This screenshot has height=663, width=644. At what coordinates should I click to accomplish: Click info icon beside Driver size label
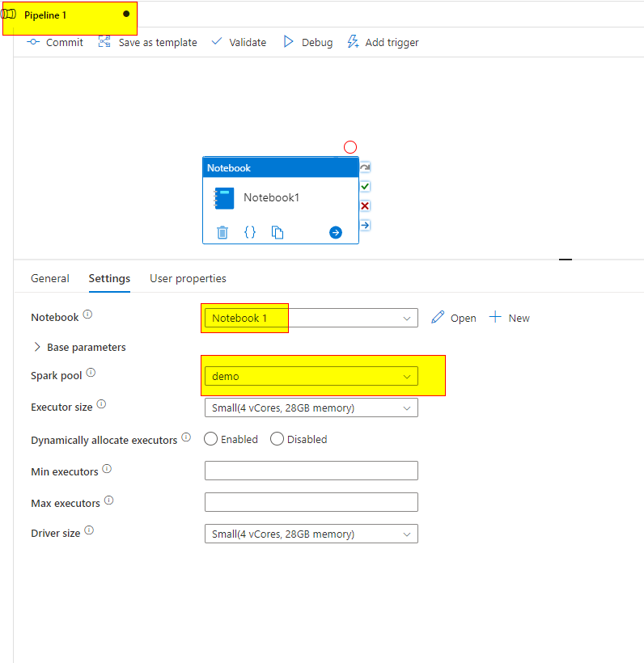point(89,530)
